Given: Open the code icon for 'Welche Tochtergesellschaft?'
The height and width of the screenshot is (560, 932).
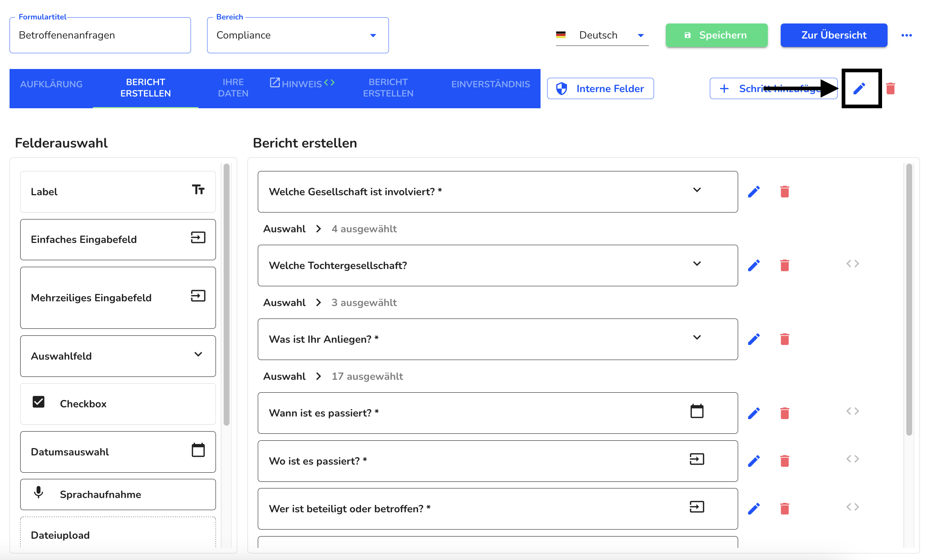Looking at the screenshot, I should (x=852, y=263).
